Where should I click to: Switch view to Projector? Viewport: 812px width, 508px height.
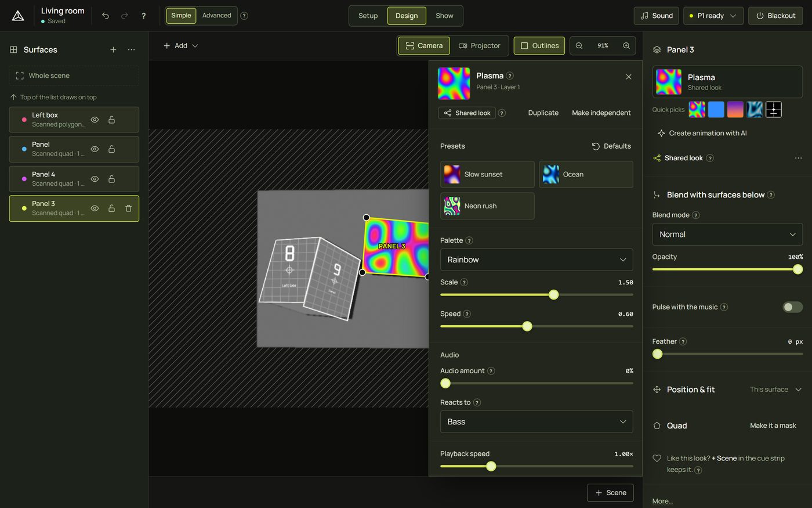(480, 46)
